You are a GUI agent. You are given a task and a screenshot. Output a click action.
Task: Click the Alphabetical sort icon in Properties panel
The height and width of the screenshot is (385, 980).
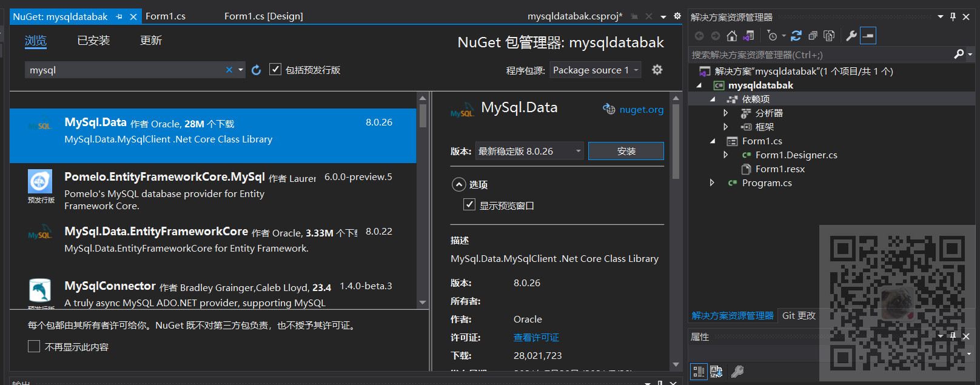click(716, 372)
